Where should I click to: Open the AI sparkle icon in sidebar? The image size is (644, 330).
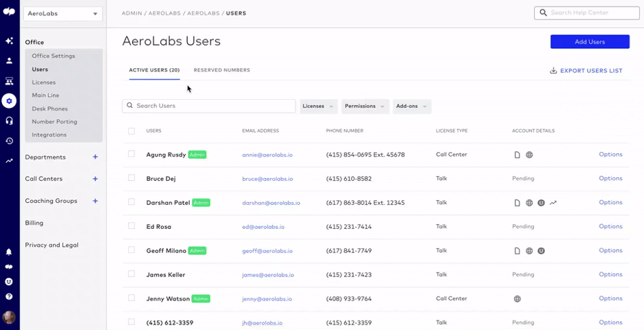(x=9, y=41)
